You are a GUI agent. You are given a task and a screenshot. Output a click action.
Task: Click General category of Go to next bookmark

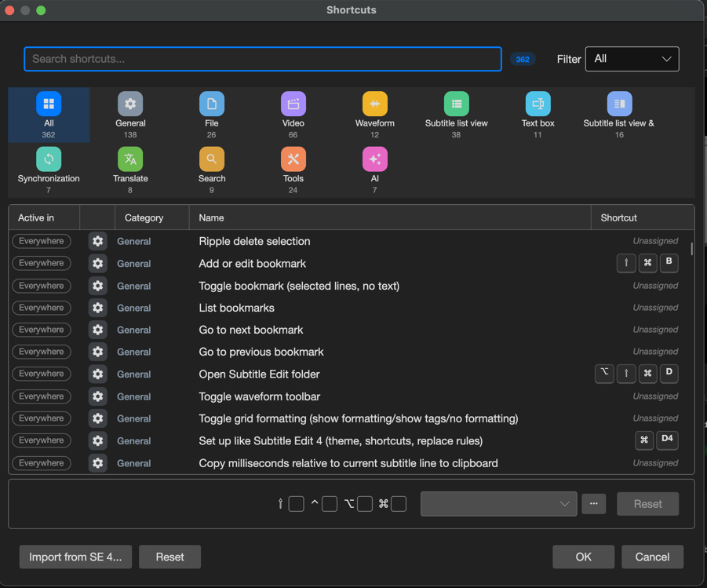click(x=134, y=330)
